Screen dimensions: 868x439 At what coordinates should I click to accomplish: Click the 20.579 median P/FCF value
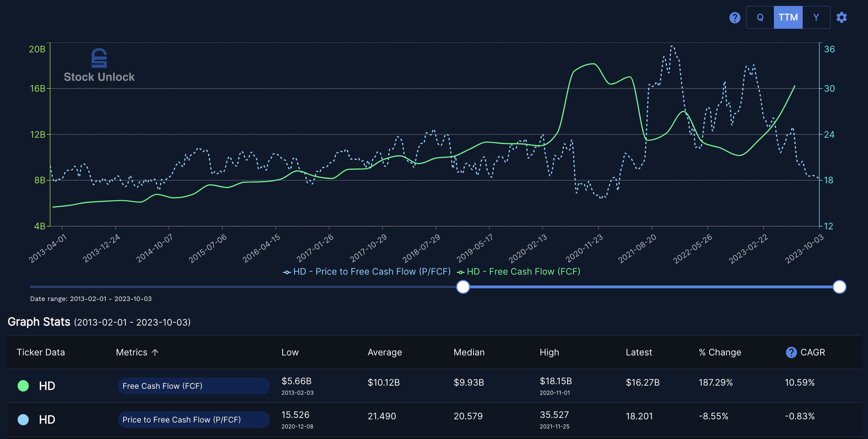(468, 416)
